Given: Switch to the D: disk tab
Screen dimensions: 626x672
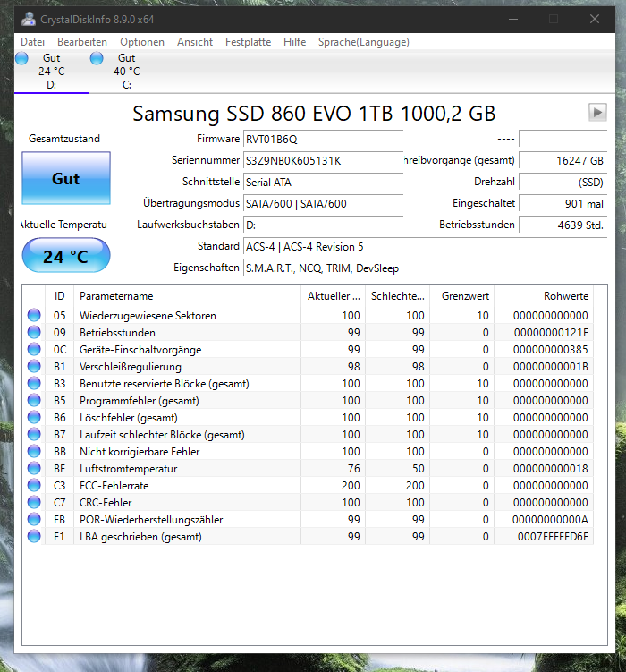Looking at the screenshot, I should pyautogui.click(x=51, y=72).
